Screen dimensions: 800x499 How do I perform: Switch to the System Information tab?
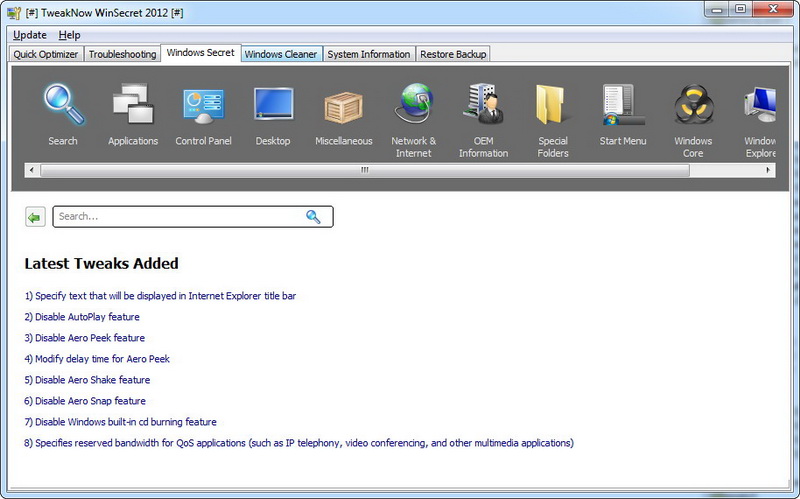point(368,54)
